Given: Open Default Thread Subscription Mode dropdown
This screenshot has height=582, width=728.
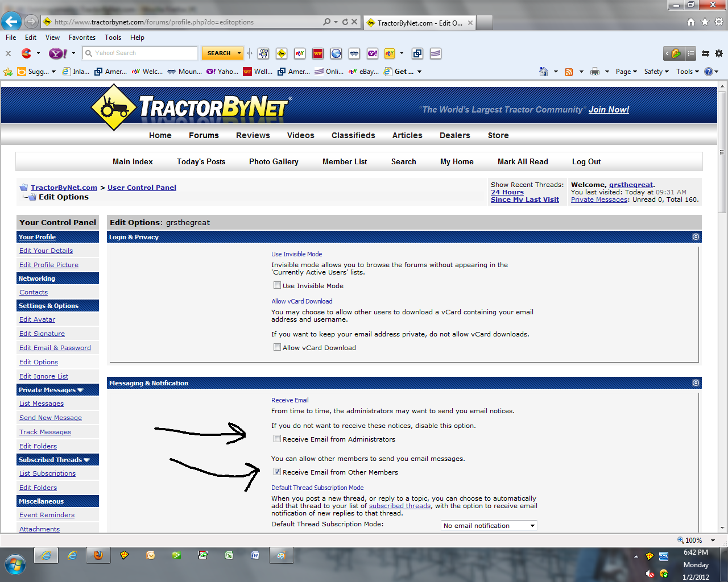Looking at the screenshot, I should coord(489,526).
